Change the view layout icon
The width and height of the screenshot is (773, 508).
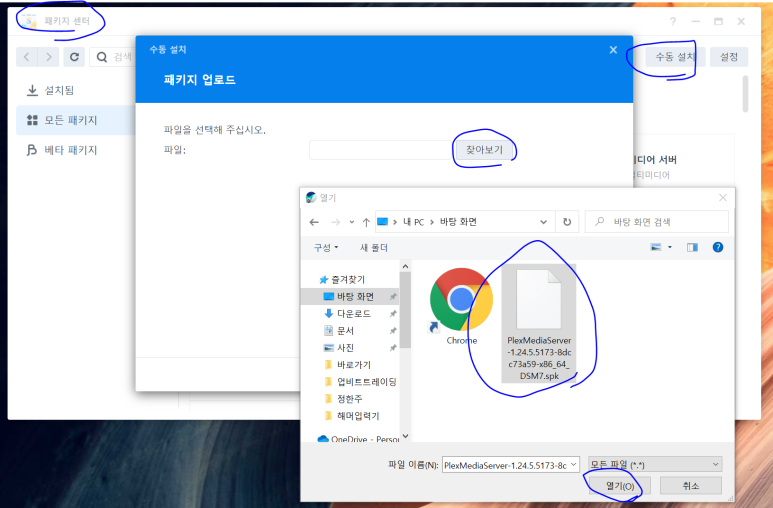click(x=656, y=247)
